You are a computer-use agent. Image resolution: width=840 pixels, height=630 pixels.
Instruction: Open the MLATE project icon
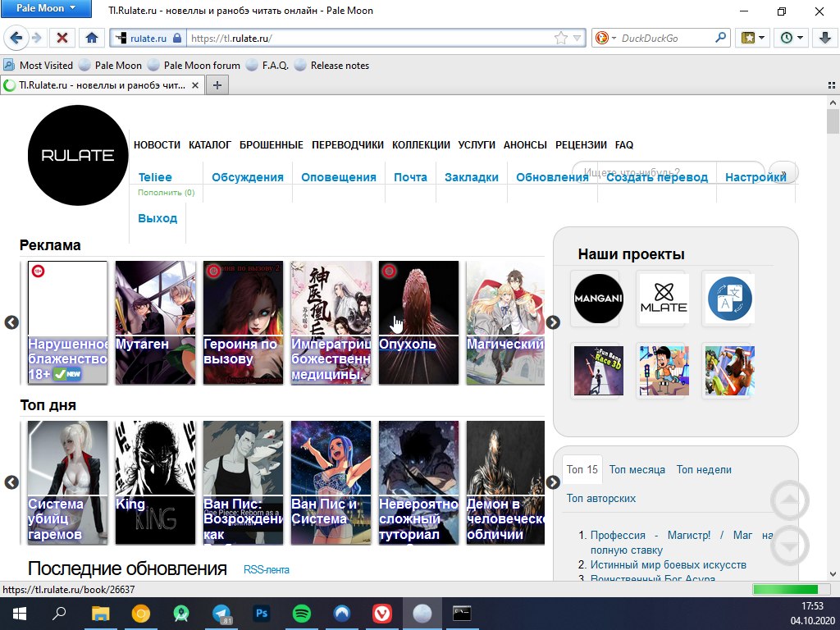pos(663,299)
